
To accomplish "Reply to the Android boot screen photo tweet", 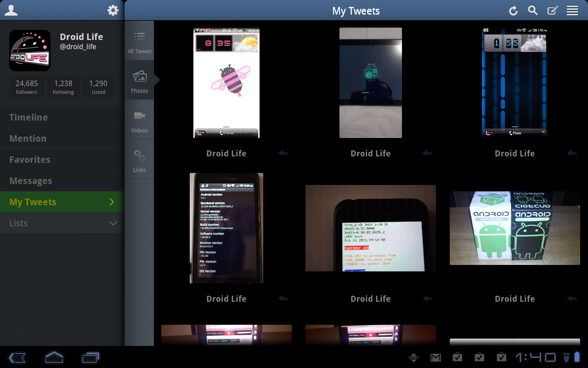I will click(x=428, y=153).
